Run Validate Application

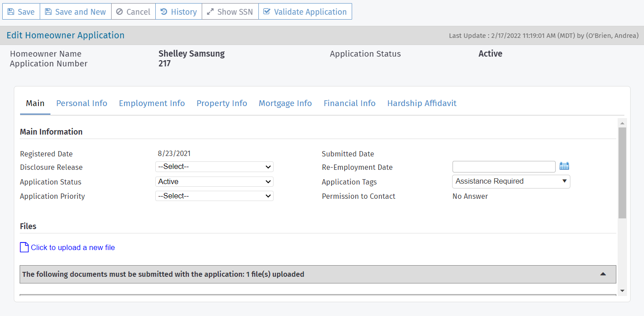click(305, 12)
